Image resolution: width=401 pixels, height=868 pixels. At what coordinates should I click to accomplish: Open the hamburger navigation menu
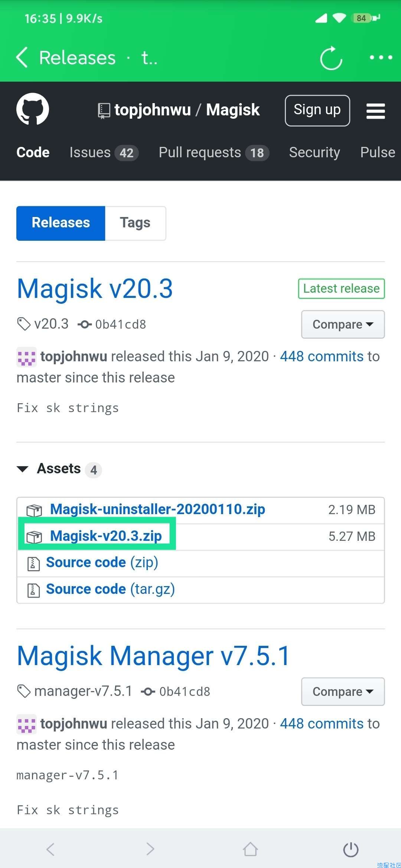click(375, 111)
